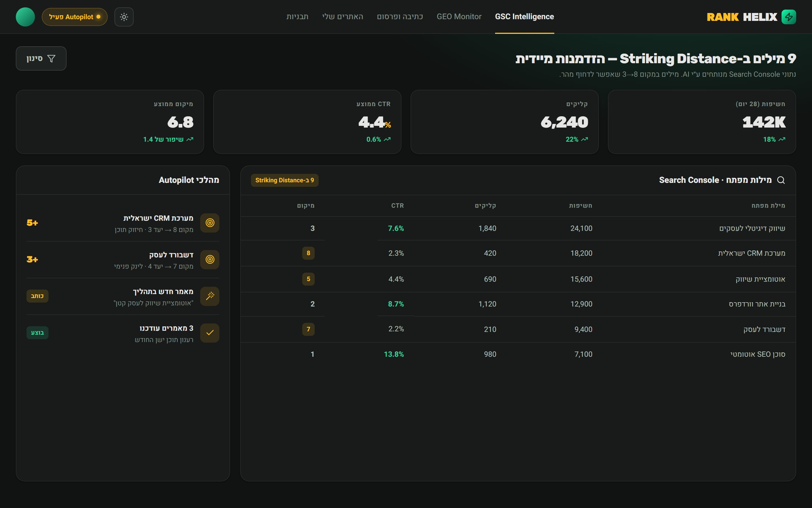Click the 1,840 clicks cell
The height and width of the screenshot is (508, 812).
(487, 229)
